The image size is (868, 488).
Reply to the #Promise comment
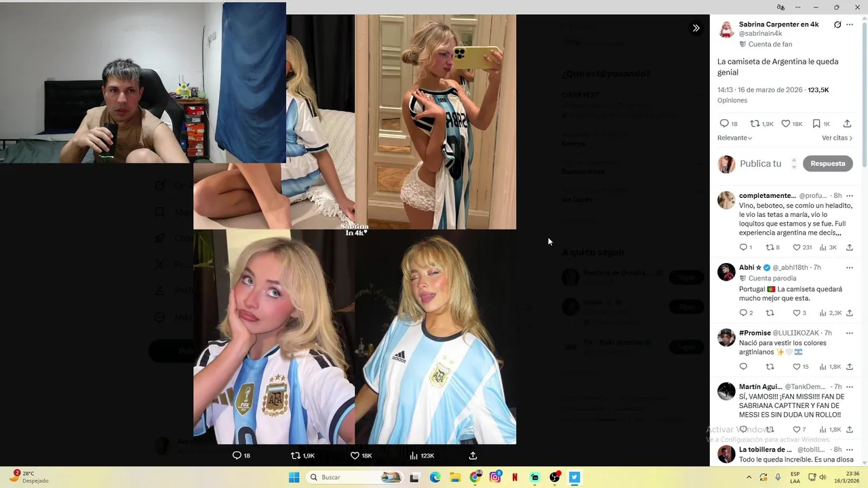743,367
